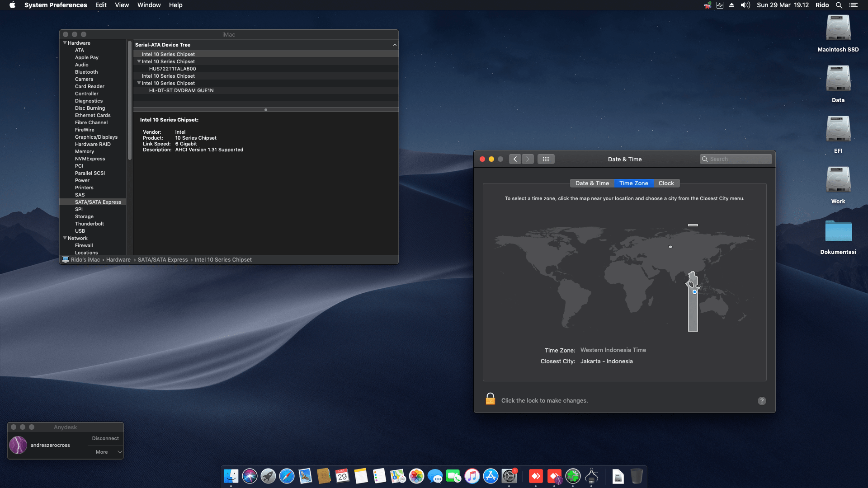
Task: Click the Serial-ATA Device Tree sort chevron
Action: 395,45
